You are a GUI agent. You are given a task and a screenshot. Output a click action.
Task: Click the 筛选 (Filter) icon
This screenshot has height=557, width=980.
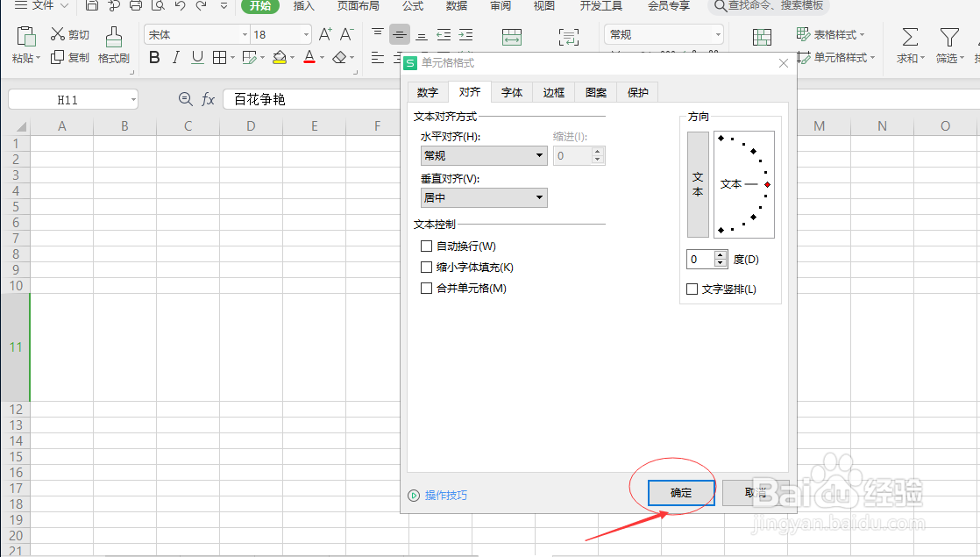pyautogui.click(x=949, y=42)
